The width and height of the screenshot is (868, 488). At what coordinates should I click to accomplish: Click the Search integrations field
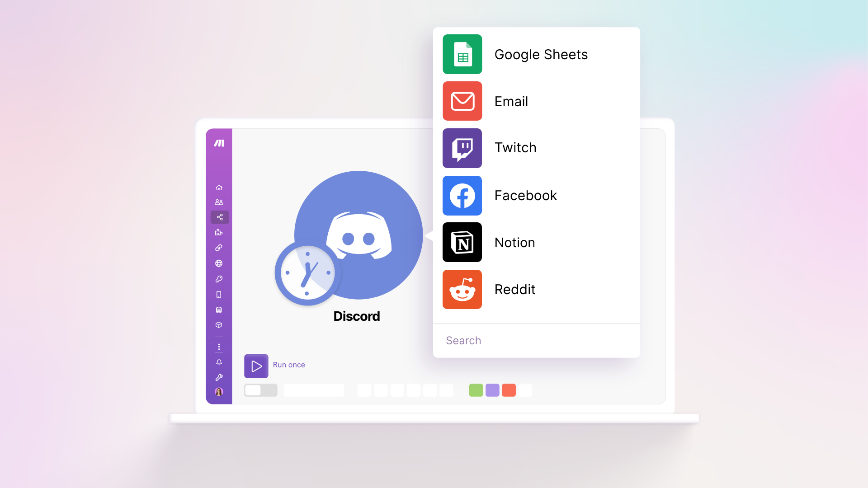pos(537,340)
